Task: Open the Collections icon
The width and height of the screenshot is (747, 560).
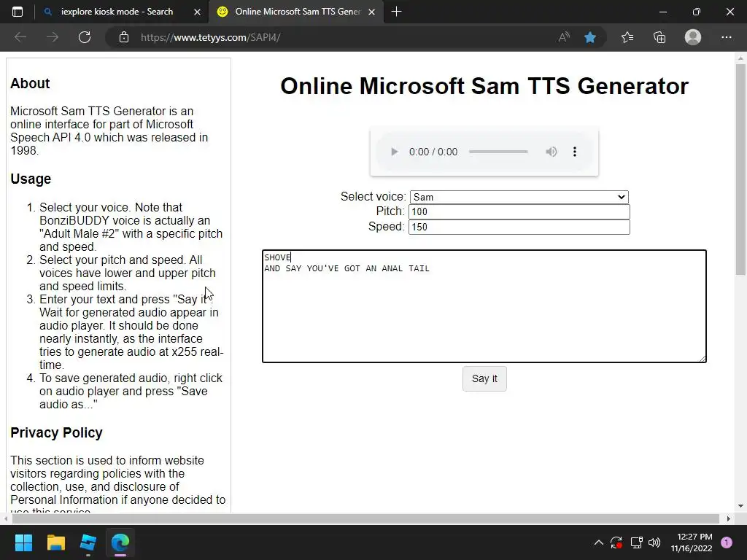Action: click(659, 37)
